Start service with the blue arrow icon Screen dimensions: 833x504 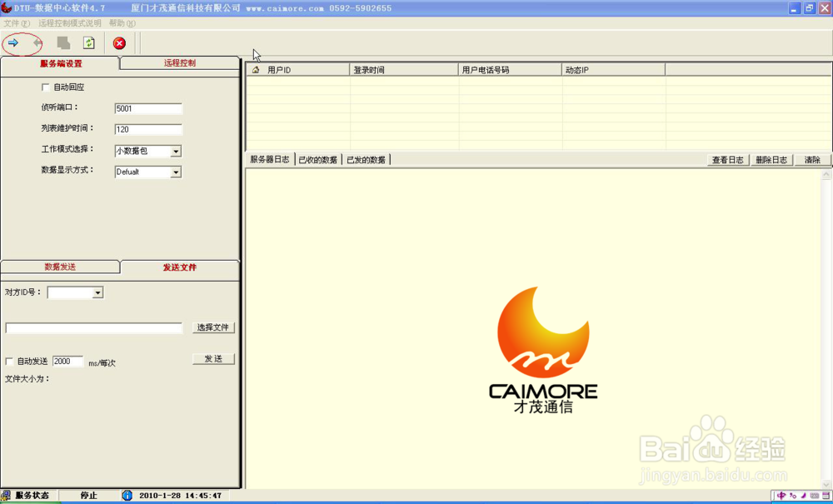pos(13,43)
